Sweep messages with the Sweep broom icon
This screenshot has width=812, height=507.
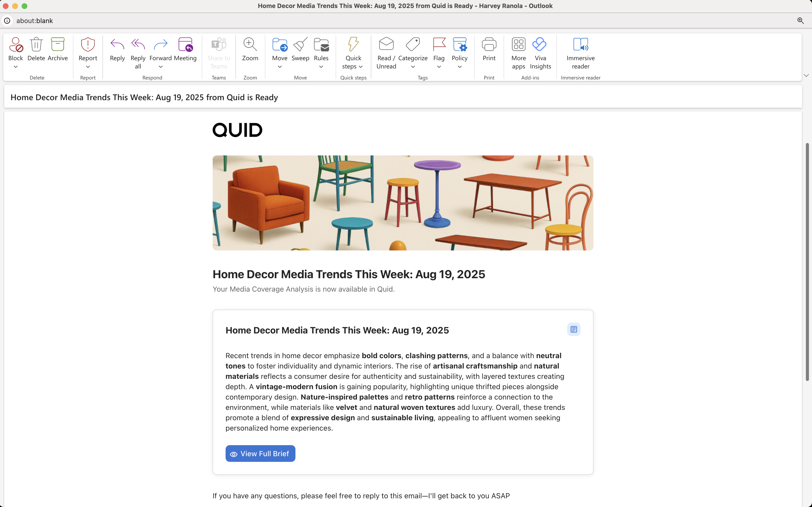click(300, 45)
